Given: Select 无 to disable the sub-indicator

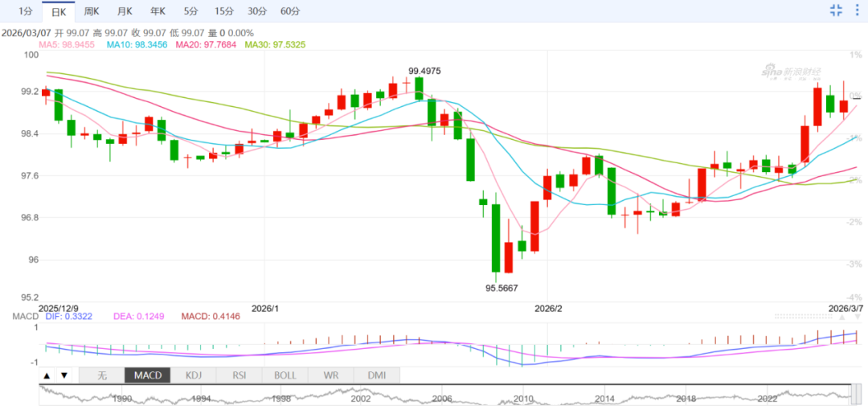Looking at the screenshot, I should point(102,375).
